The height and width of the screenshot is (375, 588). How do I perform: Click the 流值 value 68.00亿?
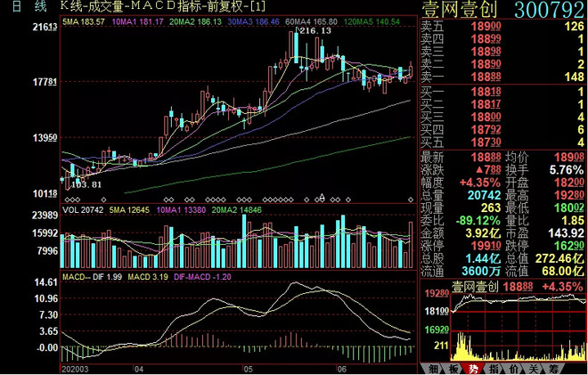point(563,271)
